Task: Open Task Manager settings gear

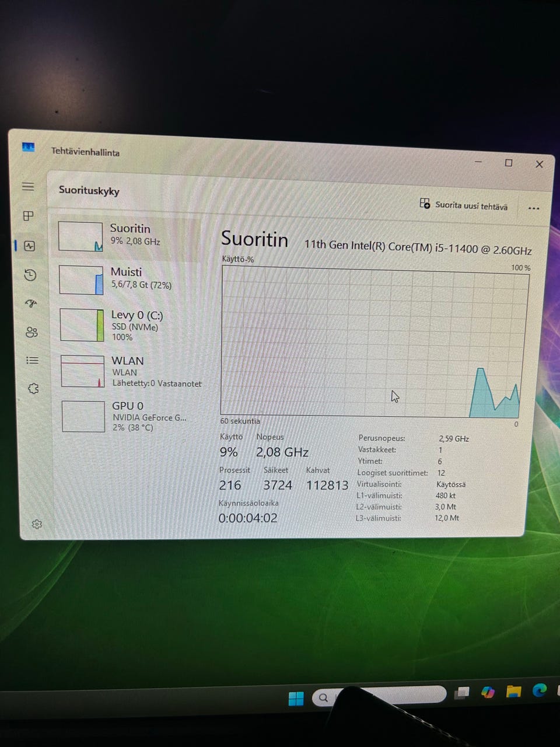Action: click(x=37, y=524)
